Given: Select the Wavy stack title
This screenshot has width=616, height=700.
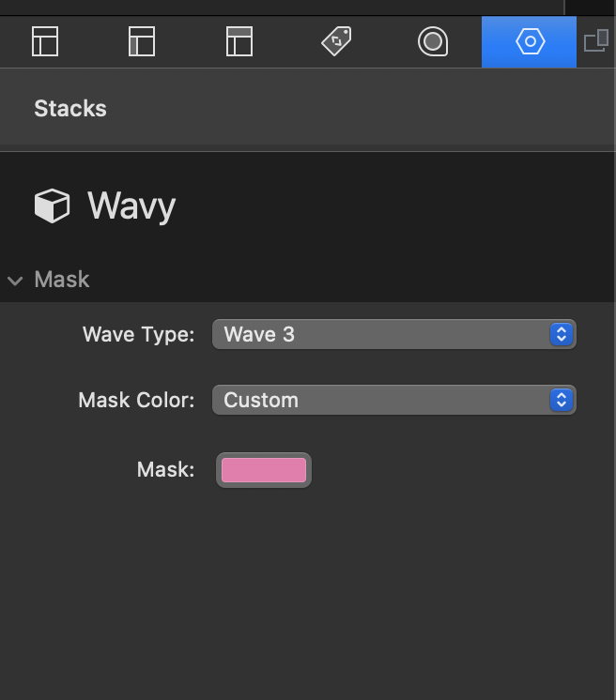Looking at the screenshot, I should [x=131, y=206].
